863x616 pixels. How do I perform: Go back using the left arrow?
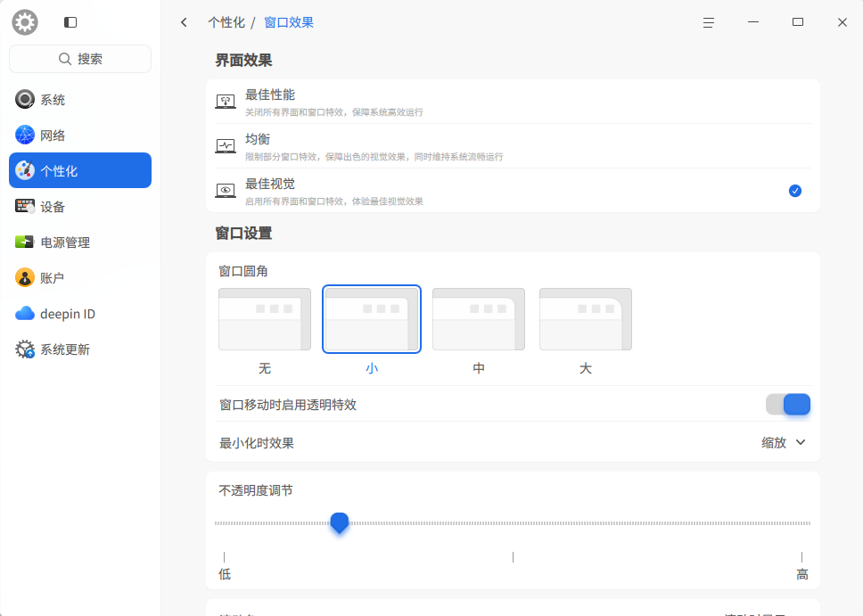coord(184,22)
